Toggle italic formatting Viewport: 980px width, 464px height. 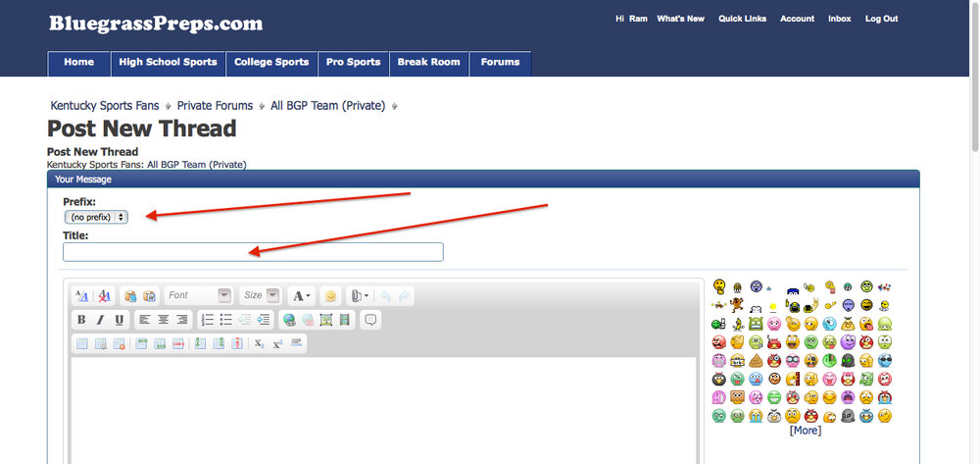(100, 320)
